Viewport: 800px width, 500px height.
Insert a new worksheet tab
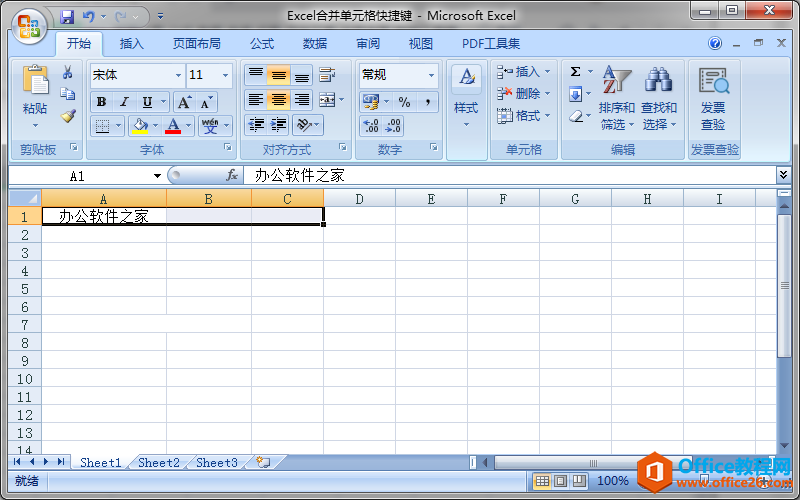tap(263, 462)
